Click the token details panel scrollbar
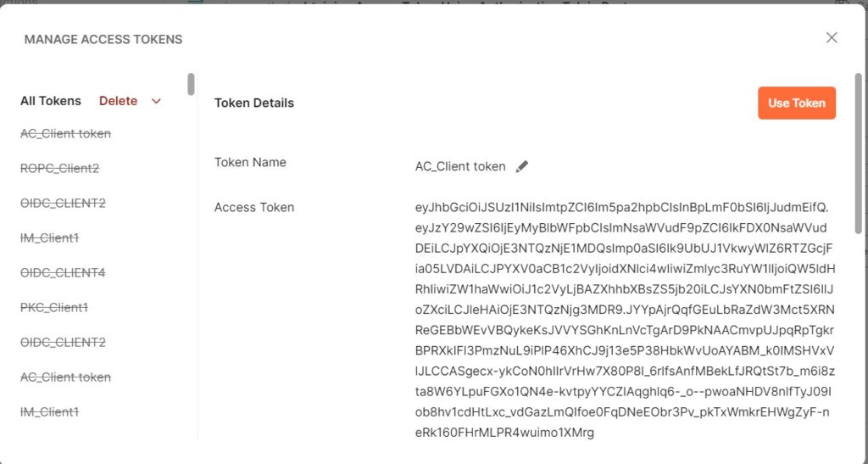868x464 pixels. tap(859, 154)
